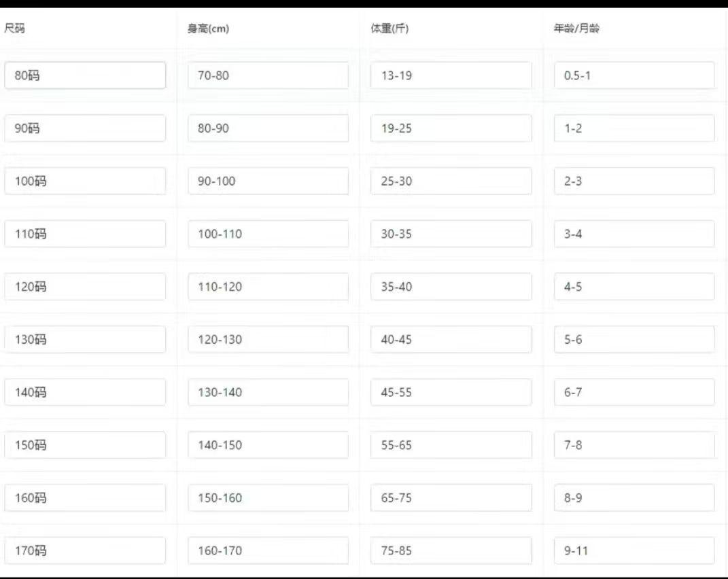Image resolution: width=728 pixels, height=579 pixels.
Task: Select the 70-80 height input field
Action: click(x=268, y=75)
